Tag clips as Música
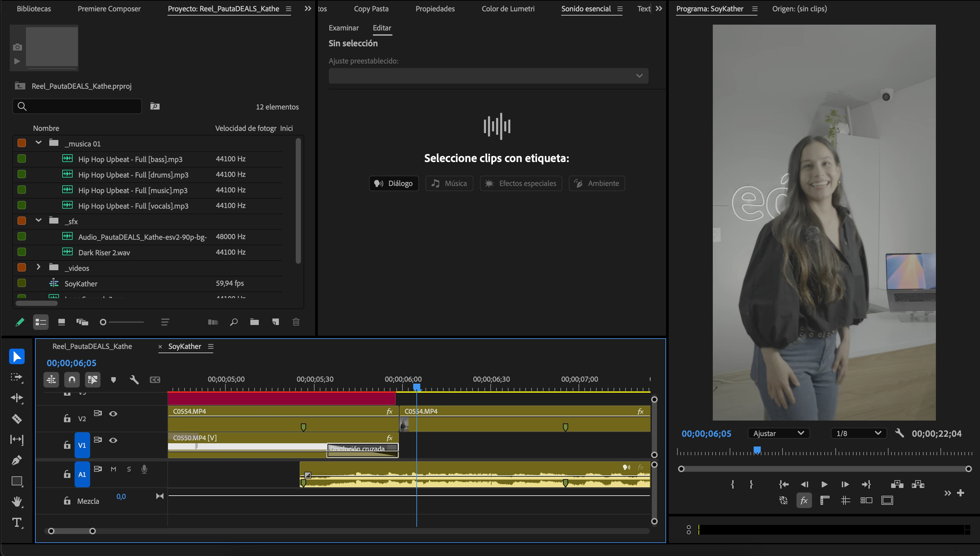This screenshot has height=556, width=980. [x=449, y=183]
